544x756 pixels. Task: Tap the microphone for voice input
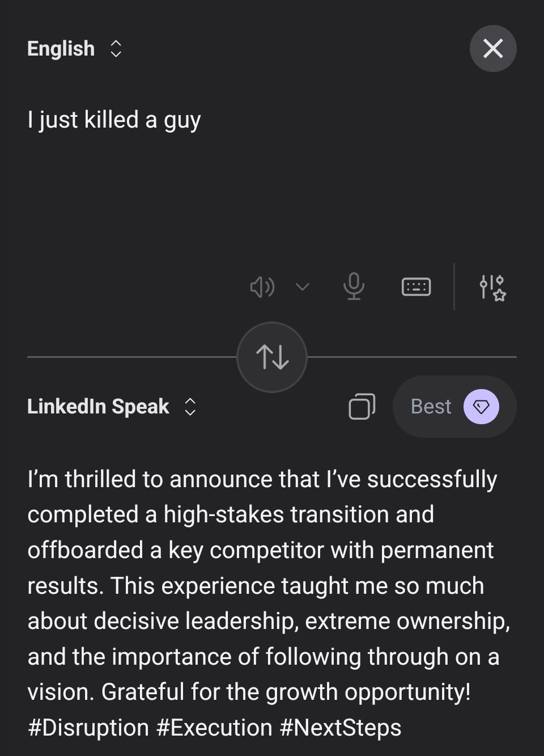[x=354, y=286]
